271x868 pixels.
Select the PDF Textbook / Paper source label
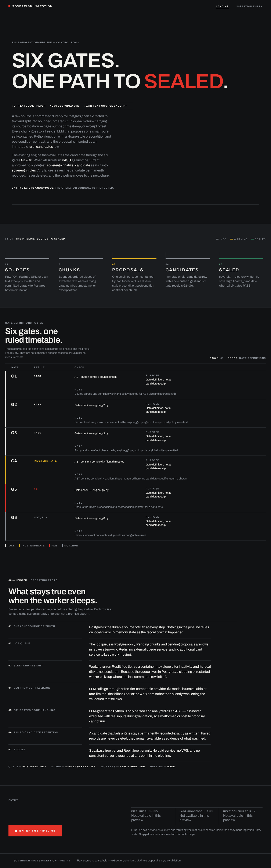(29, 106)
